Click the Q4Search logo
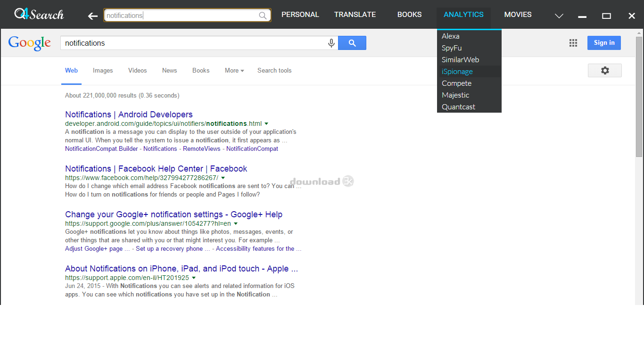This screenshot has width=644, height=362. [x=39, y=14]
